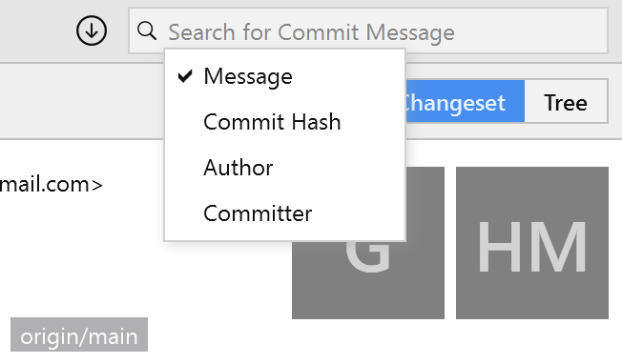Viewport: 622px width, 364px height.
Task: Choose Commit Hash from the search menu
Action: pos(285,122)
